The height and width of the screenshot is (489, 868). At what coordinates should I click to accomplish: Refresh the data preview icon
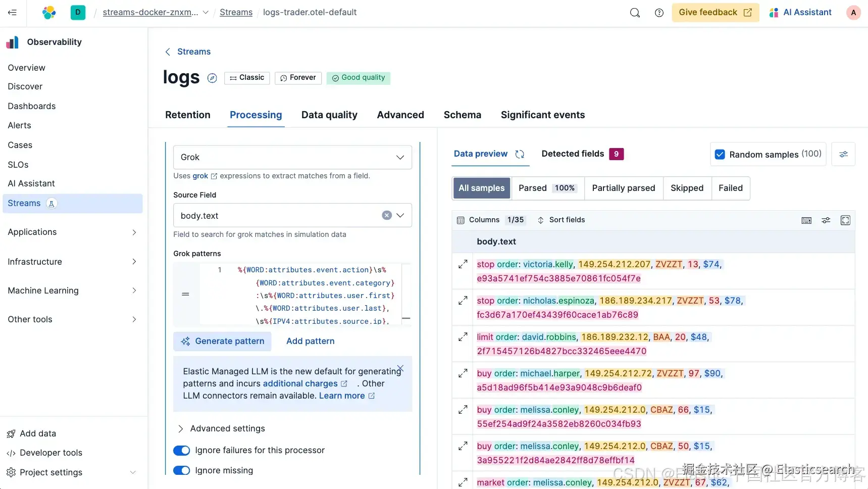(x=520, y=154)
